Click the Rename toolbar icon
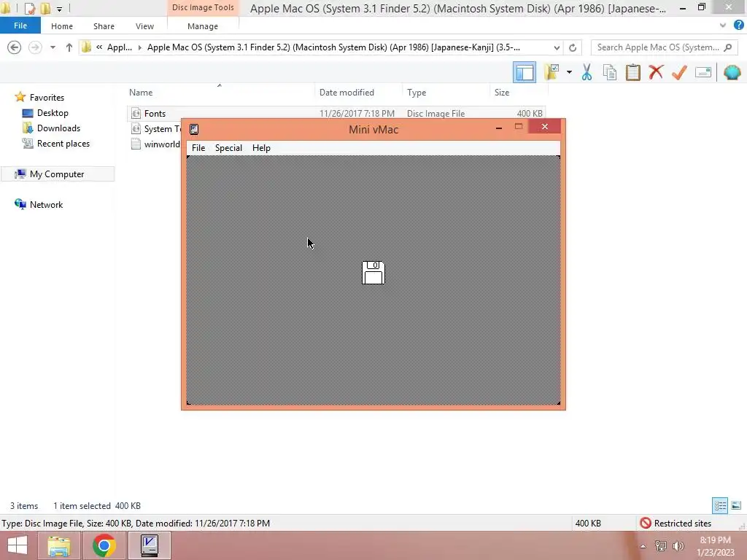The height and width of the screenshot is (560, 747). point(703,72)
